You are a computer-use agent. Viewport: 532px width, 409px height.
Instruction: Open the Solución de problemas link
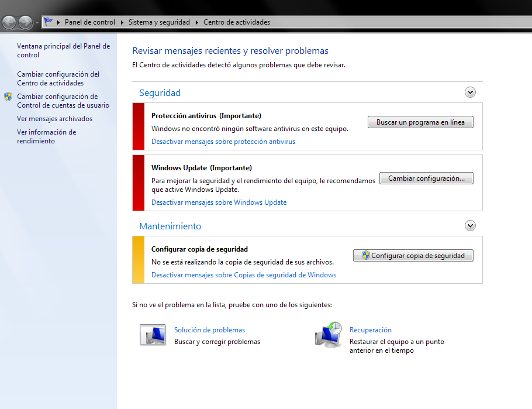point(209,330)
